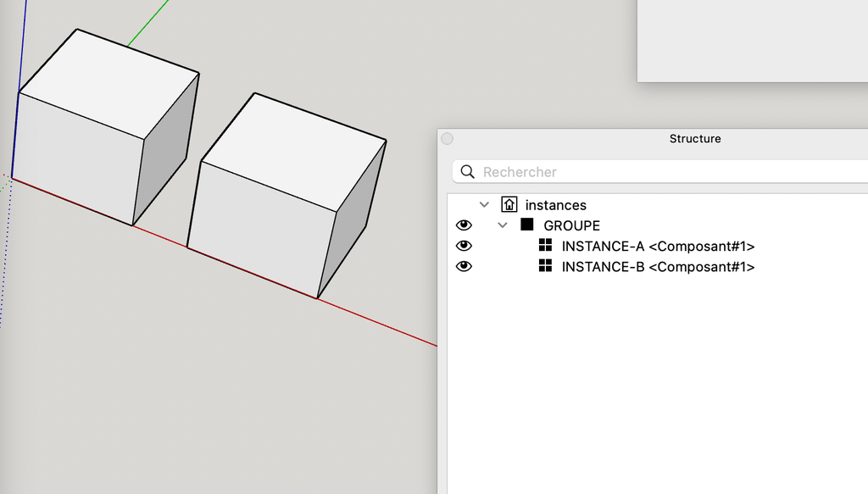The width and height of the screenshot is (868, 494).
Task: Click the component icon of INSTANCE-A
Action: point(545,245)
